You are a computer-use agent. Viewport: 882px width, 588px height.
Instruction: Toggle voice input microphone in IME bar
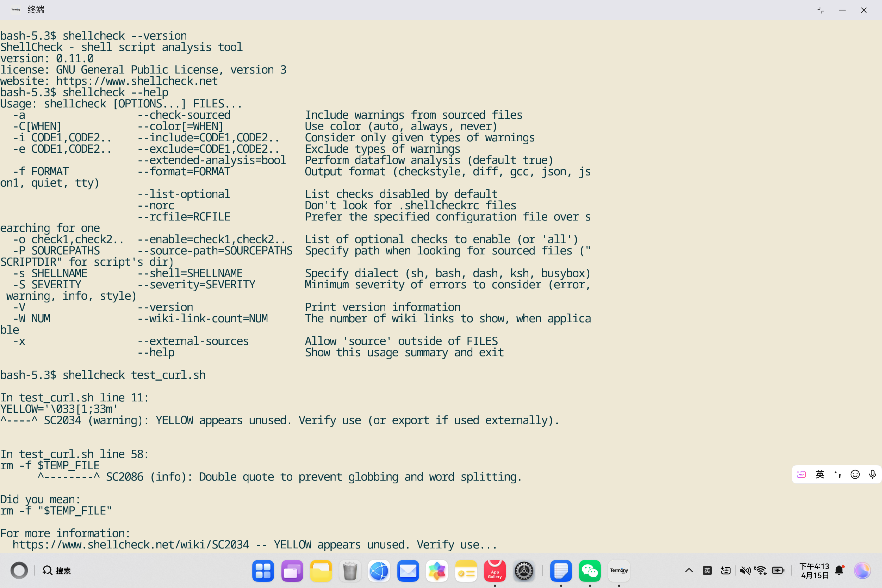(x=872, y=474)
